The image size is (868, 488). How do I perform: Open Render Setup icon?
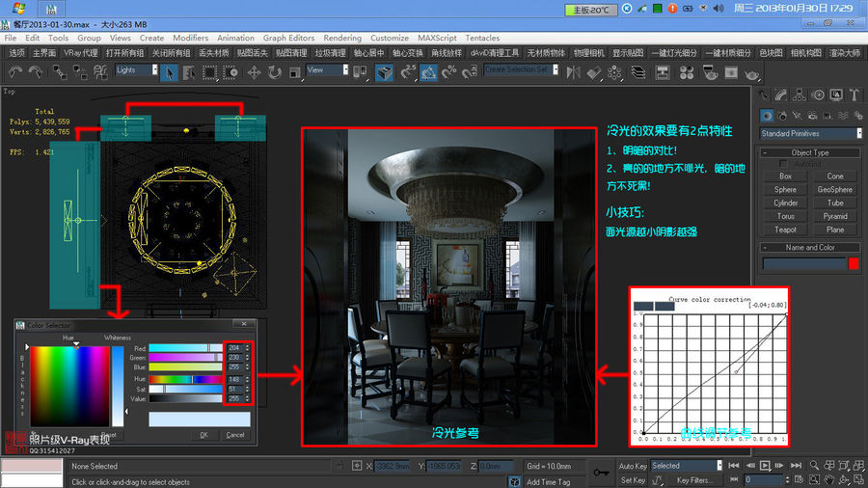pos(710,72)
